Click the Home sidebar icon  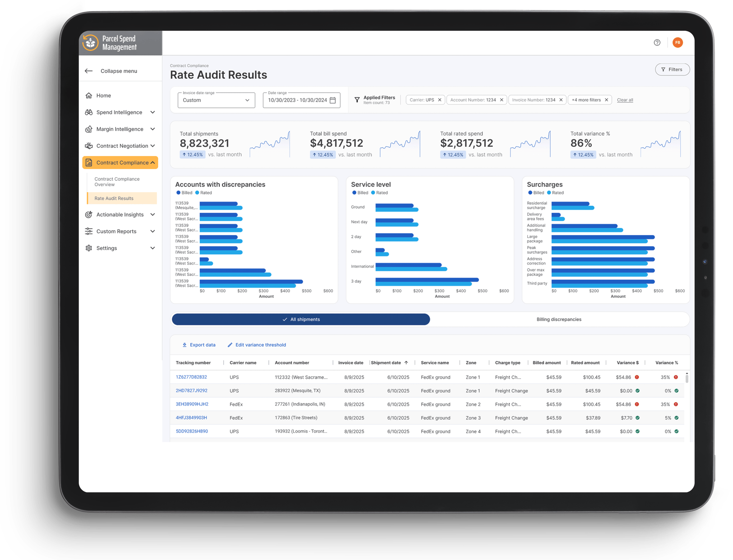[x=89, y=96]
